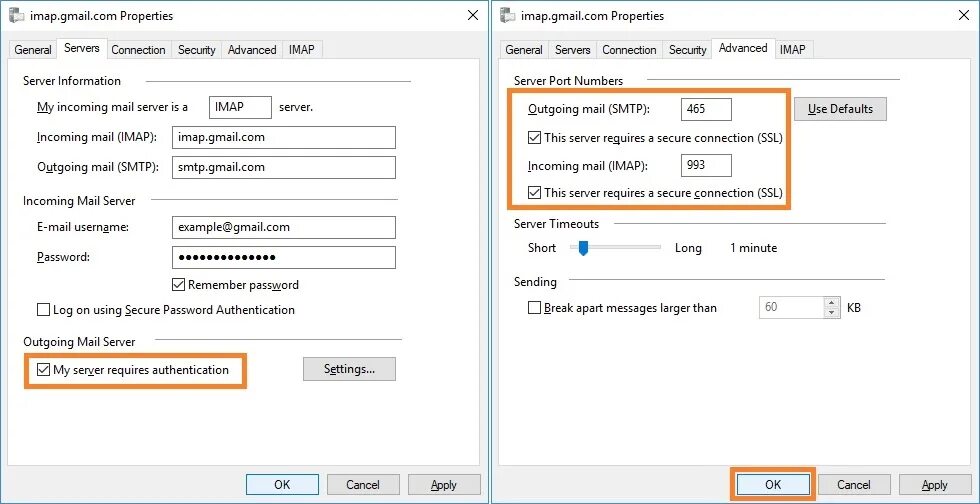The image size is (980, 504).
Task: Click the Server Timeouts slider handle
Action: pyautogui.click(x=583, y=248)
